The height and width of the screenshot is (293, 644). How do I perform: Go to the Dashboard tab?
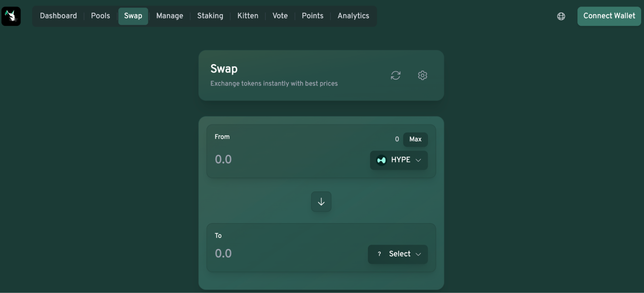(58, 16)
